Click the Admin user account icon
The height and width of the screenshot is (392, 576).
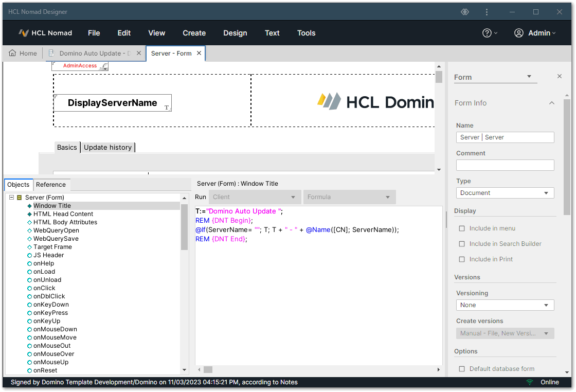click(x=519, y=33)
